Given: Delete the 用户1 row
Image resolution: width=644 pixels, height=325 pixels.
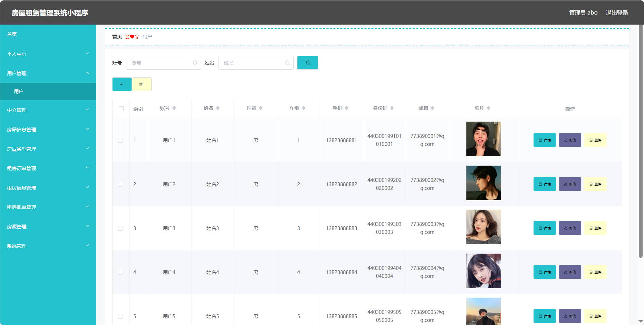Looking at the screenshot, I should (x=595, y=140).
